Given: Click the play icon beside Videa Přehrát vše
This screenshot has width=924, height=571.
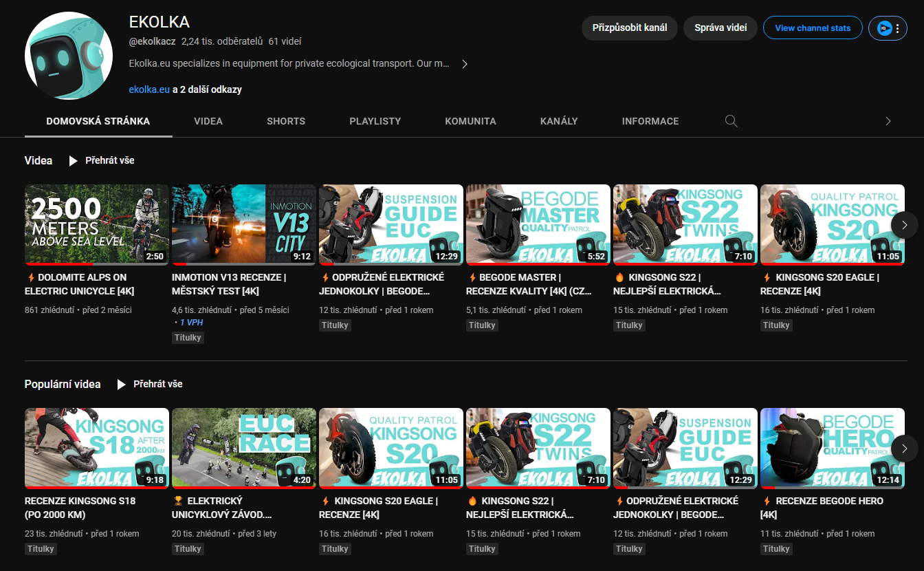Looking at the screenshot, I should pyautogui.click(x=73, y=160).
